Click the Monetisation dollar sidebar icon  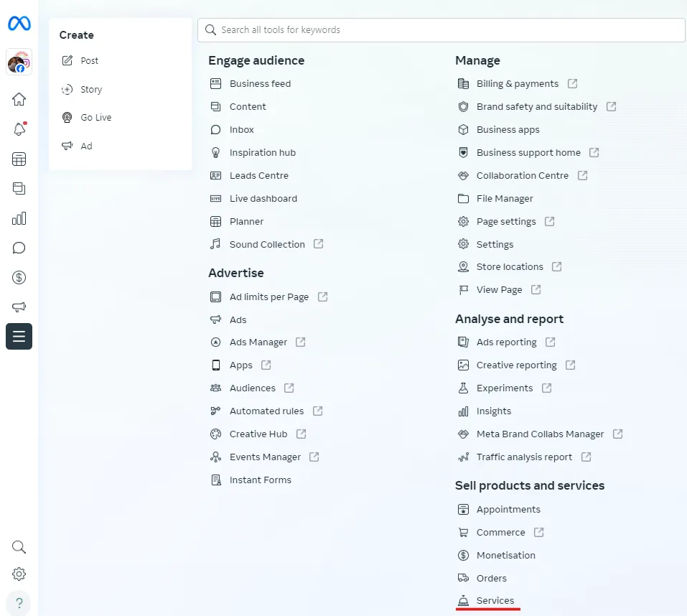click(x=19, y=277)
